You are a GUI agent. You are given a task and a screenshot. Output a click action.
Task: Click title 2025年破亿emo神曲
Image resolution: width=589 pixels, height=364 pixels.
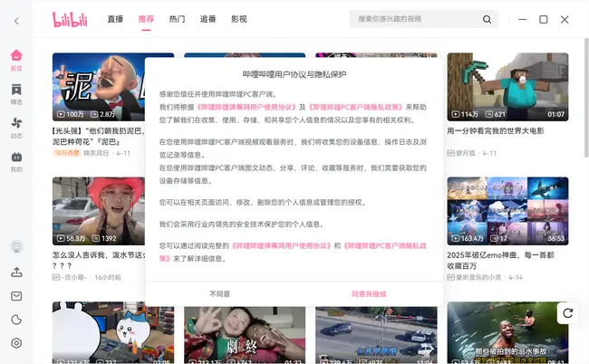click(500, 261)
